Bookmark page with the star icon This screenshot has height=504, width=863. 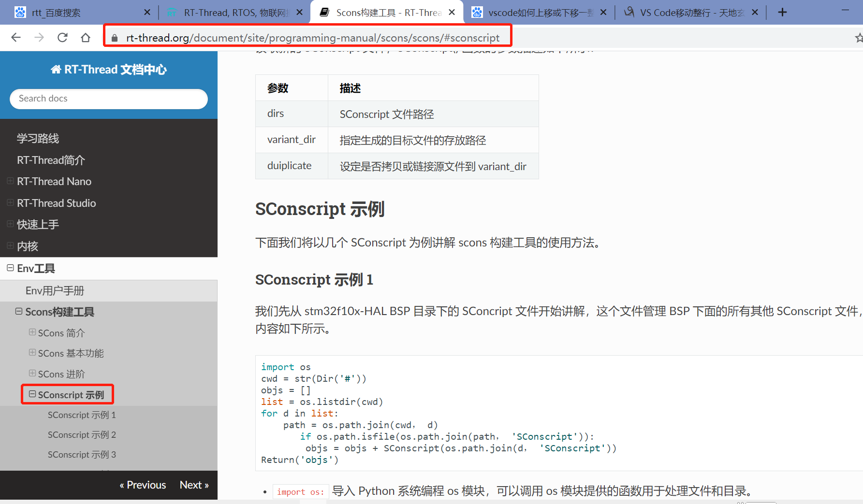click(859, 38)
